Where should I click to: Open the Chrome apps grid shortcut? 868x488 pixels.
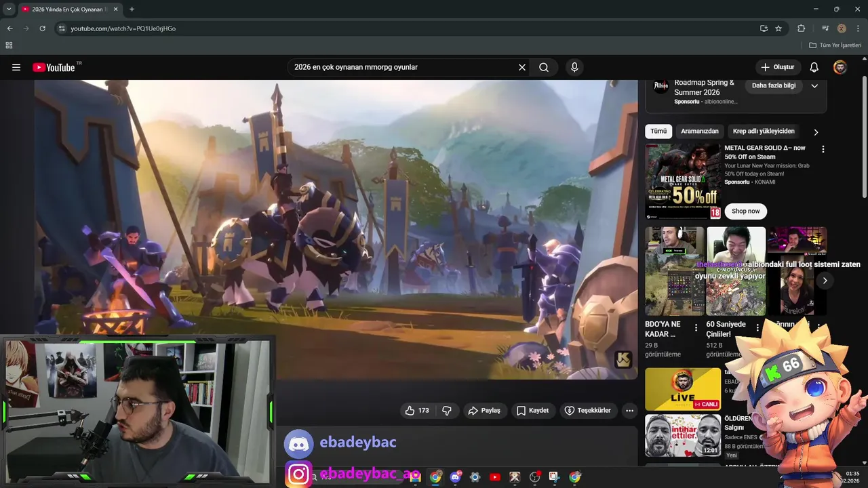point(9,45)
